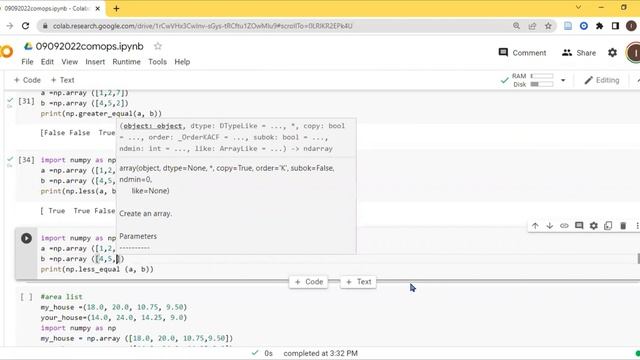Select cell with execution count [34]
Viewport: 640px width, 360px height.
[26, 160]
